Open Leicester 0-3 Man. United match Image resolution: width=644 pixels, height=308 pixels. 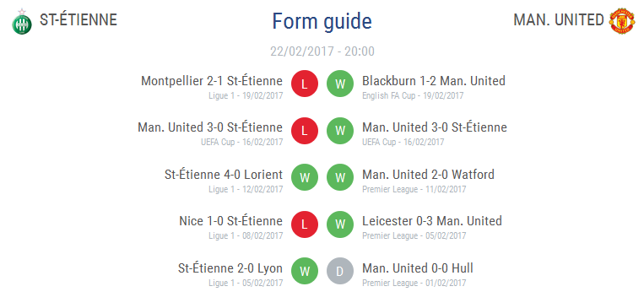point(431,221)
